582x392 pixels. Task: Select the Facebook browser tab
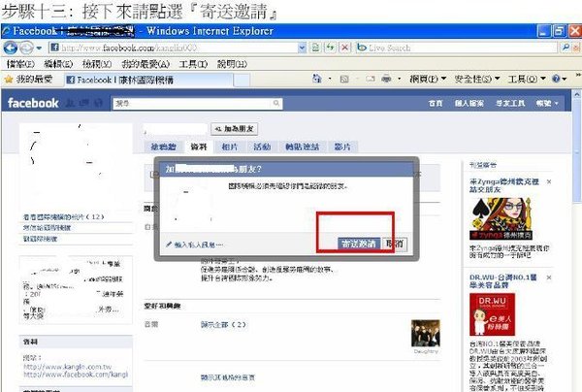(x=148, y=80)
